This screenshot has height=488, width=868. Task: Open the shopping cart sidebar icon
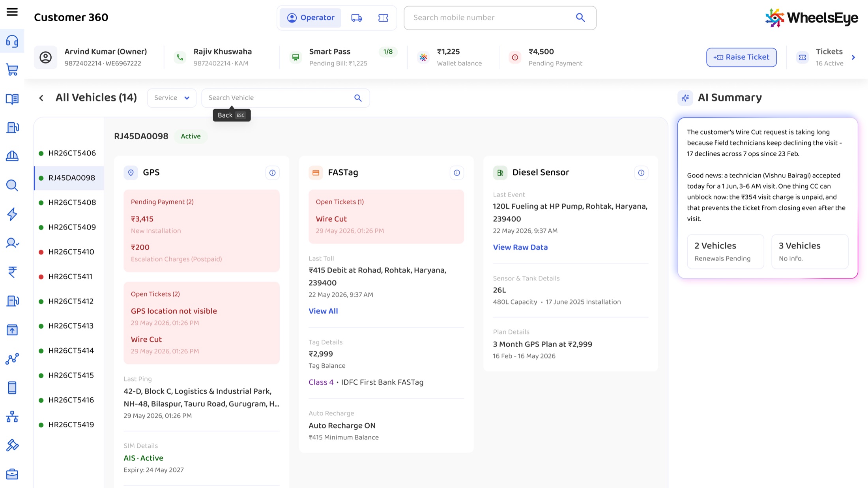(x=12, y=70)
